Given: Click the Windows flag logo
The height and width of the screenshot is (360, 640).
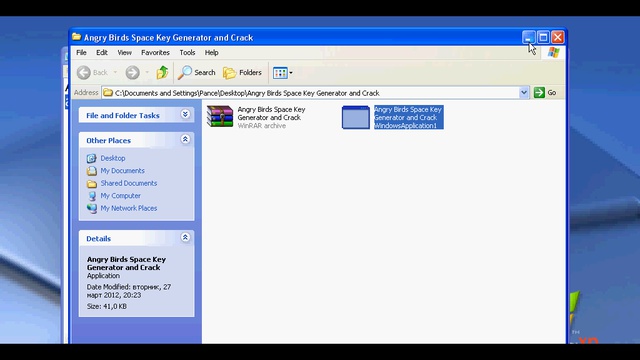Looking at the screenshot, I should click(553, 52).
